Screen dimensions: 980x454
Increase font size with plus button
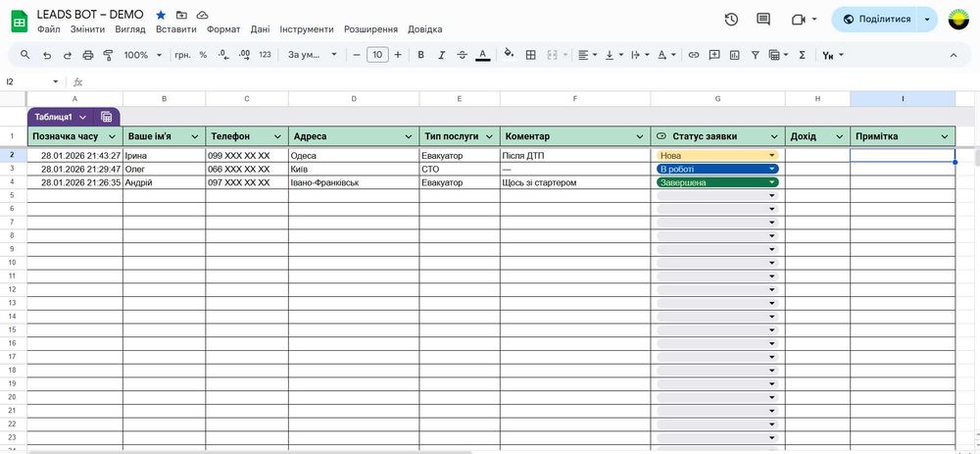[x=398, y=55]
